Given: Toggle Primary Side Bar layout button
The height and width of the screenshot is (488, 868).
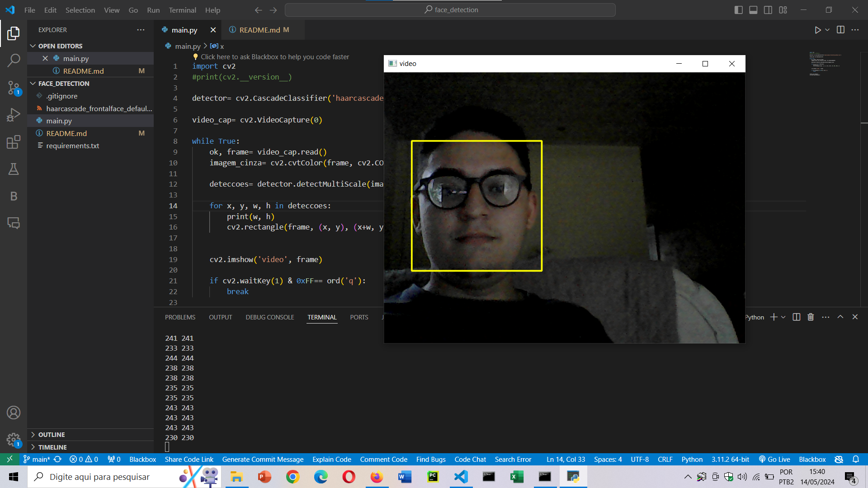Looking at the screenshot, I should click(x=739, y=10).
